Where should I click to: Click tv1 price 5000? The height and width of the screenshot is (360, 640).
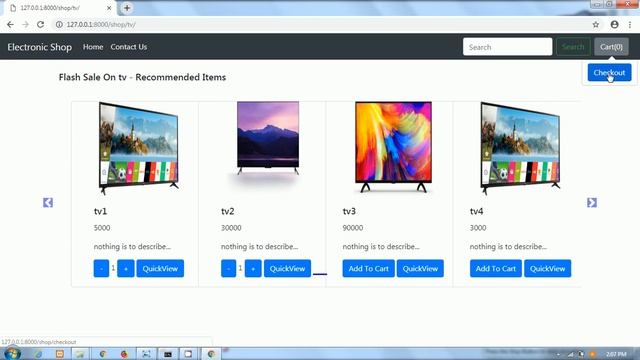coord(102,228)
